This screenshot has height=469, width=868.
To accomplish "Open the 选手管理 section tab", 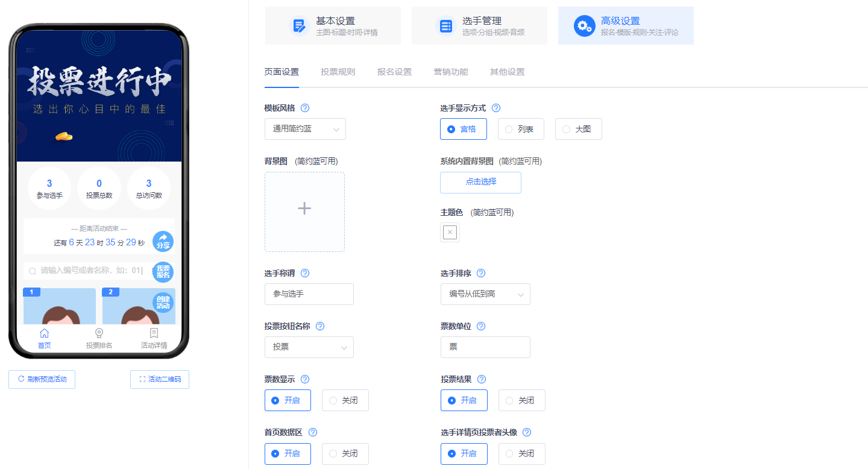I will 479,26.
